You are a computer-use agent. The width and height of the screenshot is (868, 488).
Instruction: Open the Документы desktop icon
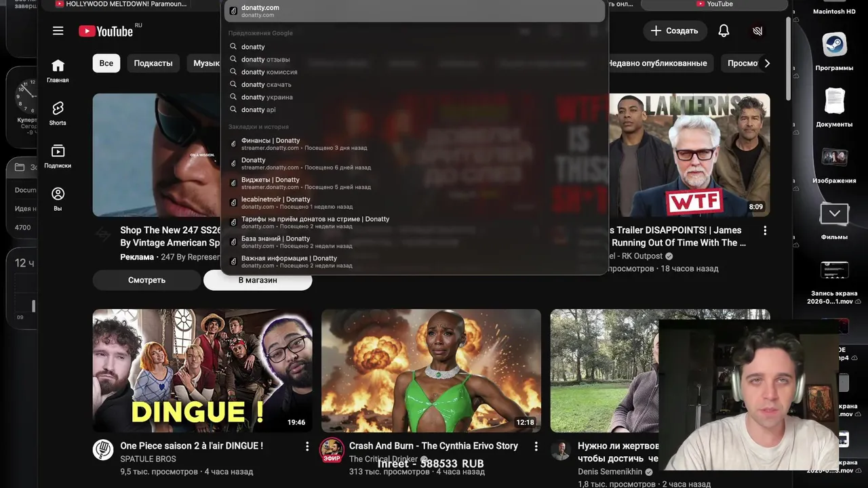pos(834,108)
